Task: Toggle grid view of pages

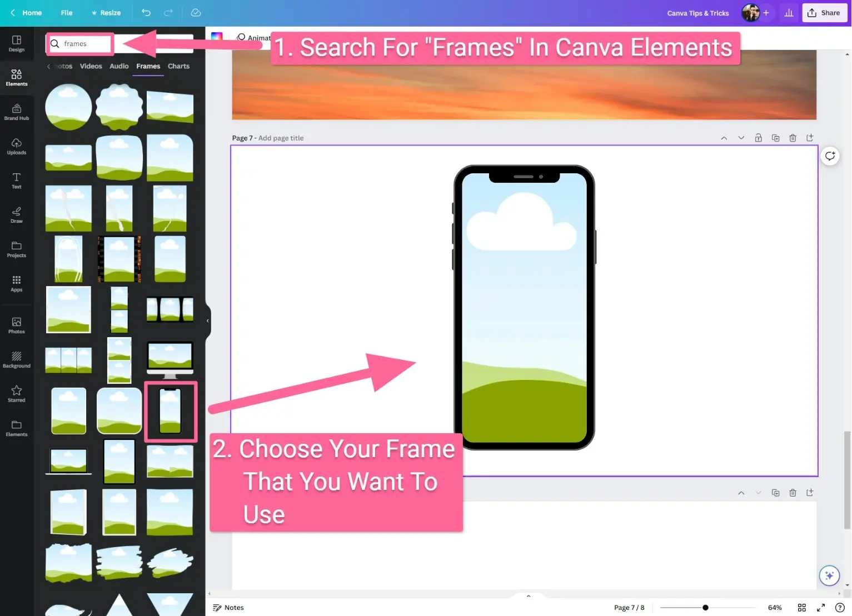Action: [801, 608]
